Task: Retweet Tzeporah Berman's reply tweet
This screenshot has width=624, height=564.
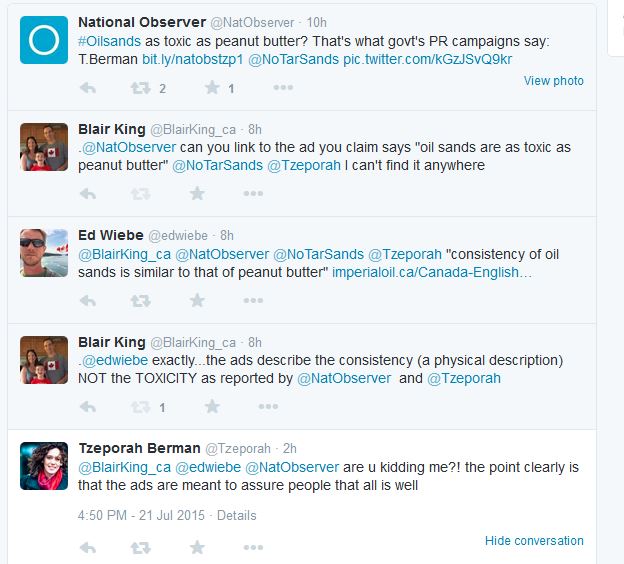Action: click(x=141, y=547)
